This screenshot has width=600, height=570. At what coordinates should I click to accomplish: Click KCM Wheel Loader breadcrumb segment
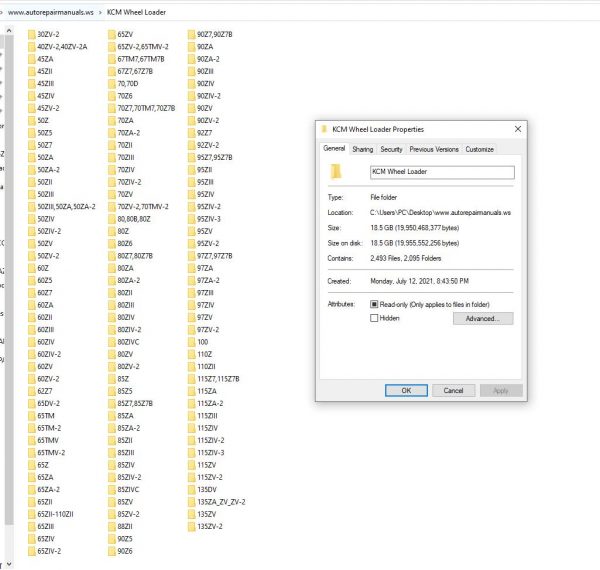136,13
